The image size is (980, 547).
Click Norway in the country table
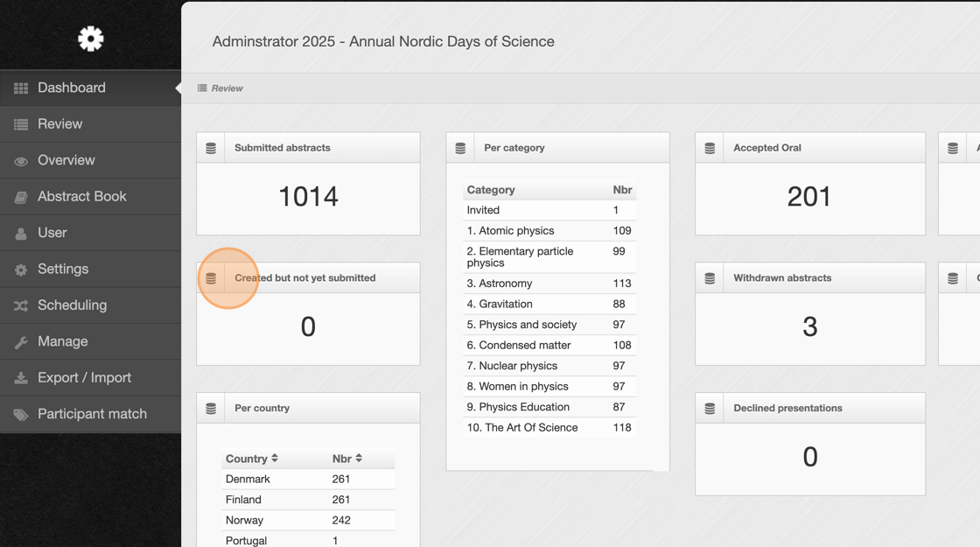244,520
